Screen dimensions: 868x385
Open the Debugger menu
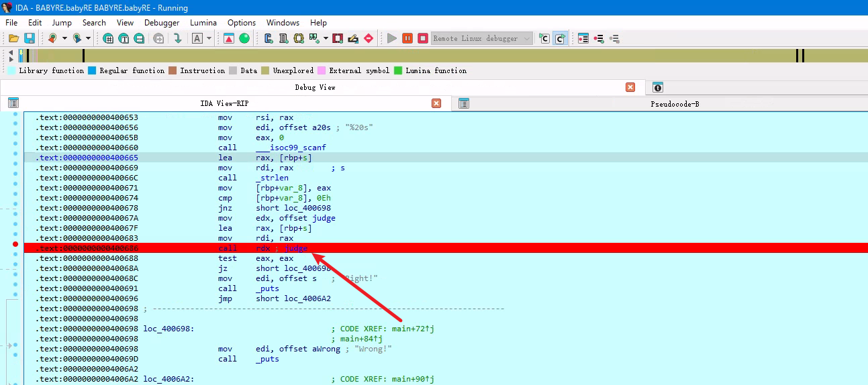pos(162,23)
